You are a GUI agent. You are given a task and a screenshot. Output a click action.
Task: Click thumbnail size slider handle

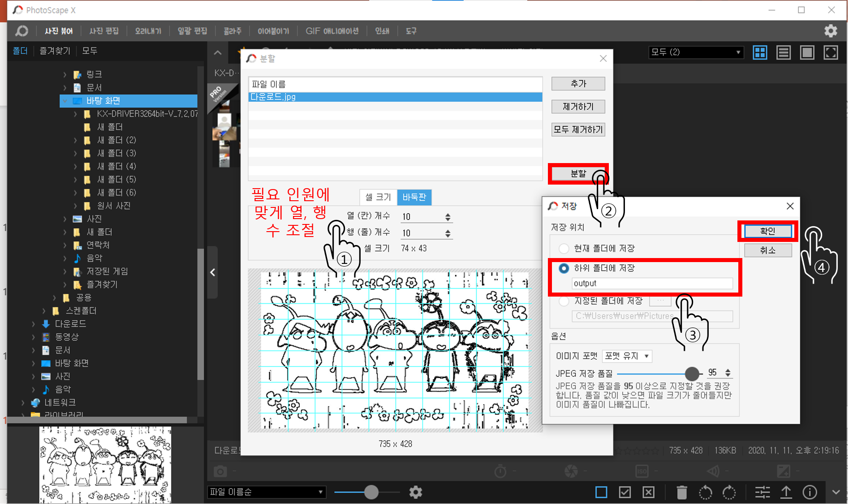(x=371, y=492)
